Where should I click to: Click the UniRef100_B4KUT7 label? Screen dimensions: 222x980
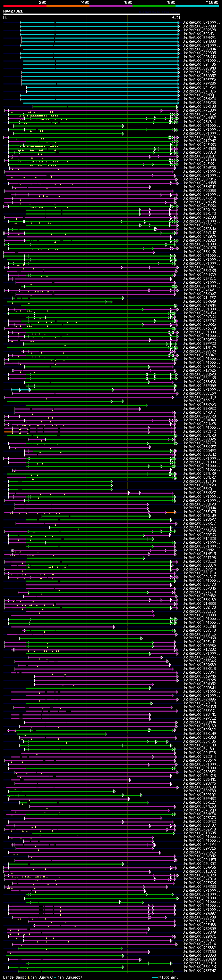[199, 412]
